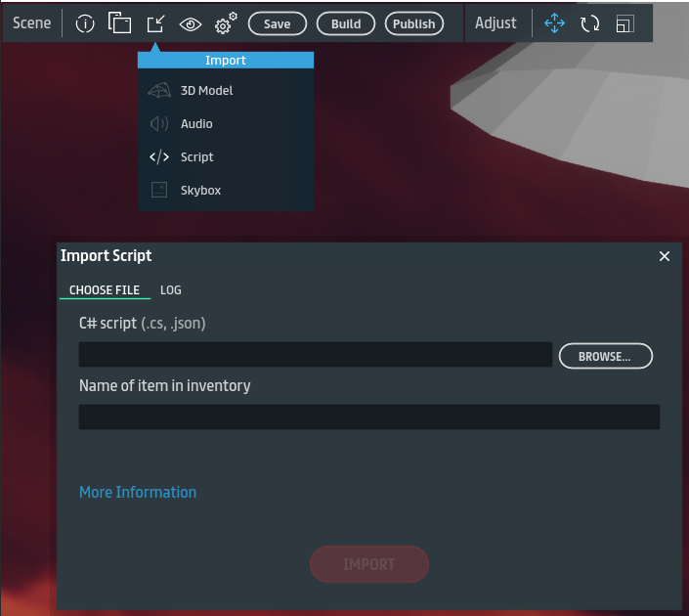Screen dimensions: 689x616
Task: Click the Name of item in inventory field
Action: [x=369, y=417]
